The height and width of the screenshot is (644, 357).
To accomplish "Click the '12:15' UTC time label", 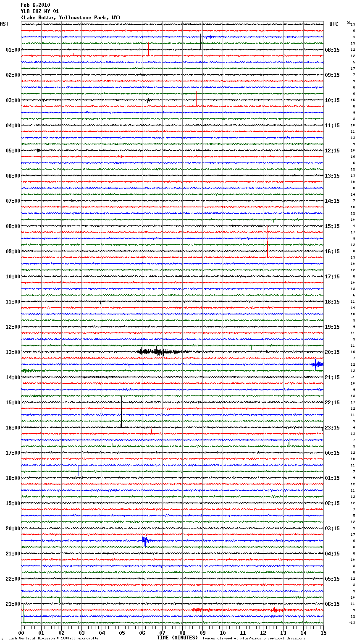I will point(332,151).
